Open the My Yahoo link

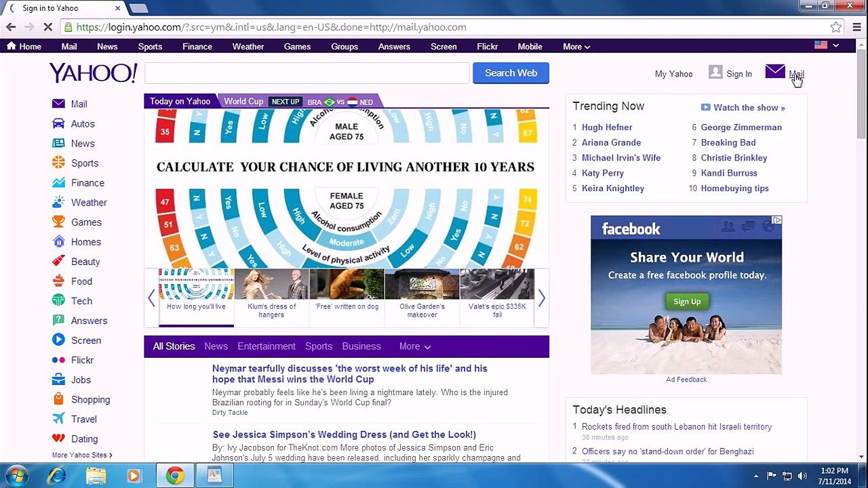(x=673, y=74)
